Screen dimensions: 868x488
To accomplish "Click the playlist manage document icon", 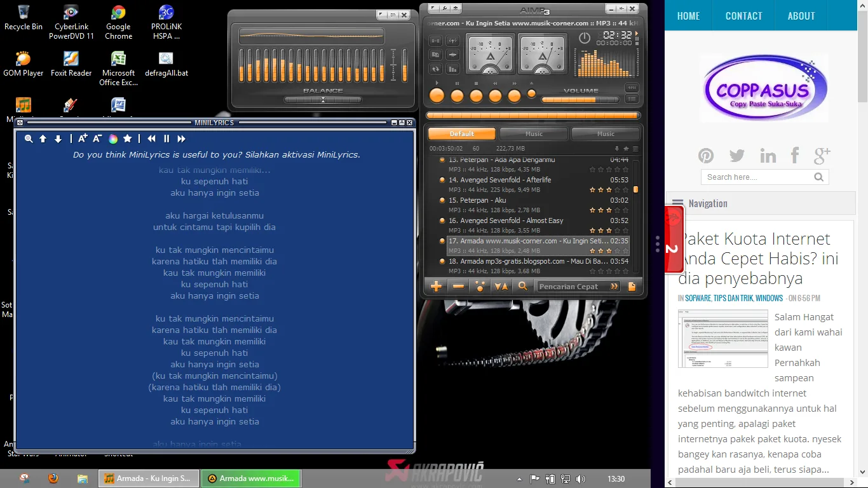I will click(632, 287).
